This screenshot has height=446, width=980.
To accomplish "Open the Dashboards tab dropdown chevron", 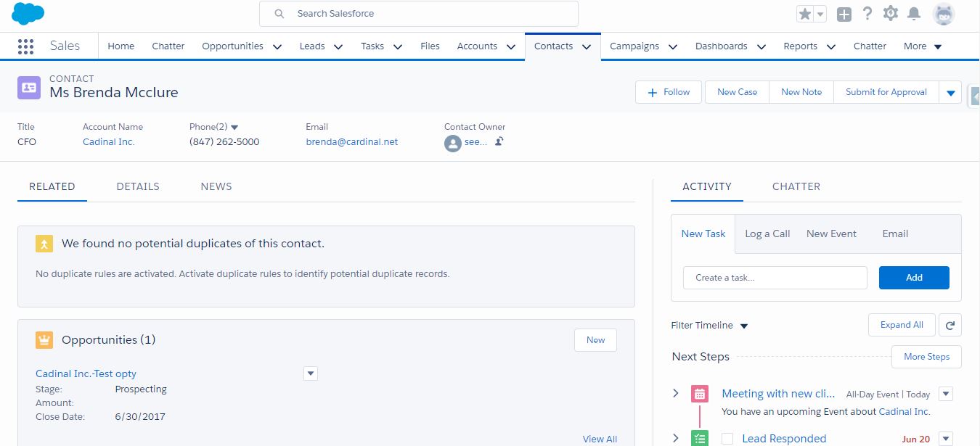I will point(761,46).
